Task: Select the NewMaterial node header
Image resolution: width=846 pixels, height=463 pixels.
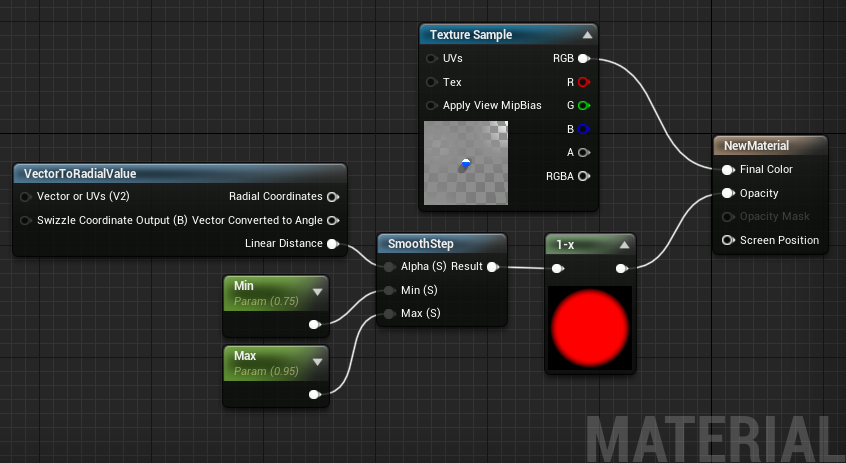Action: pos(770,146)
